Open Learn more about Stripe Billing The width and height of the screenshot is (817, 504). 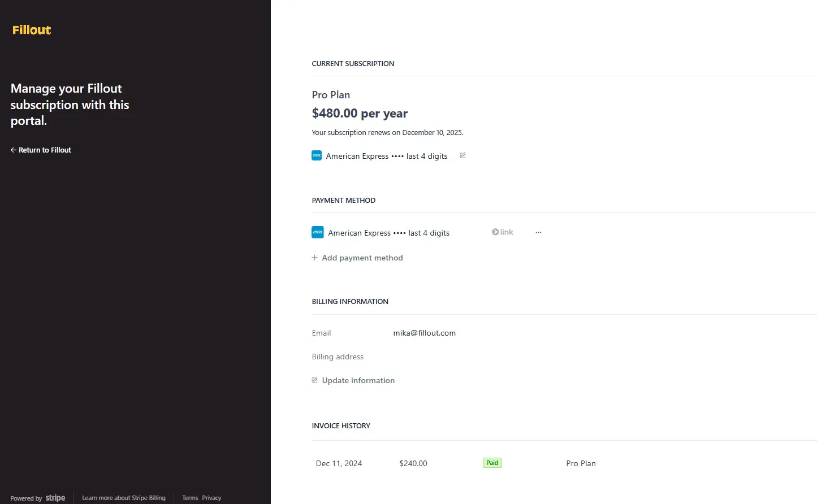[x=124, y=498]
